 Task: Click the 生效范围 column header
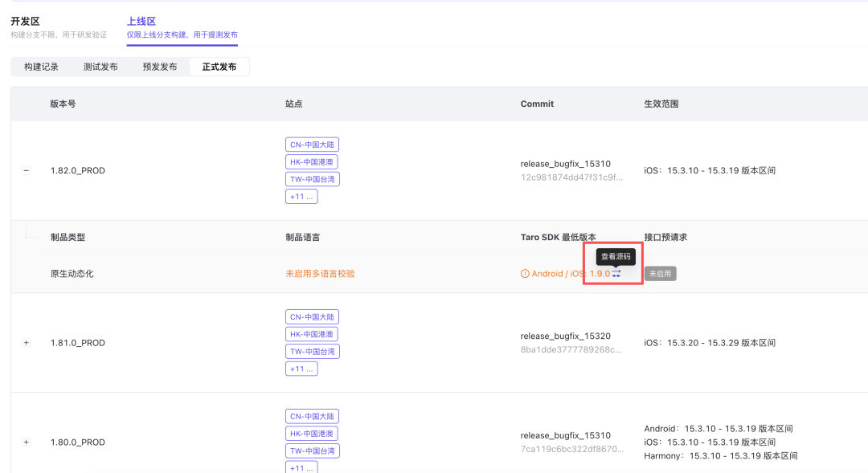tap(661, 104)
